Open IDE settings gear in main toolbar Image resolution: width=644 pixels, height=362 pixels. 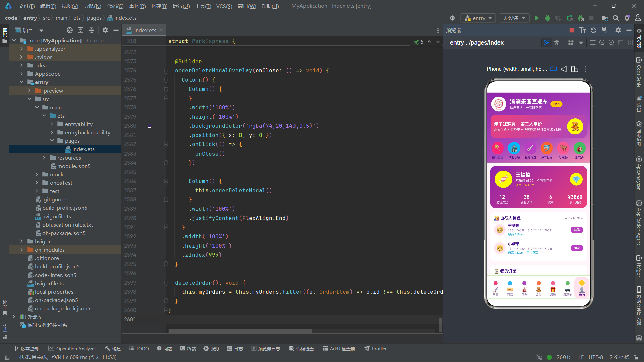pos(627,18)
